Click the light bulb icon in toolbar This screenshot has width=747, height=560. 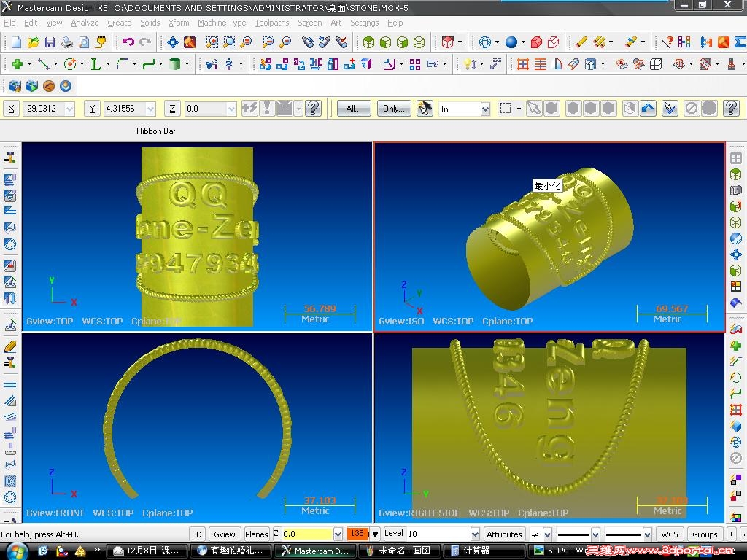468,64
